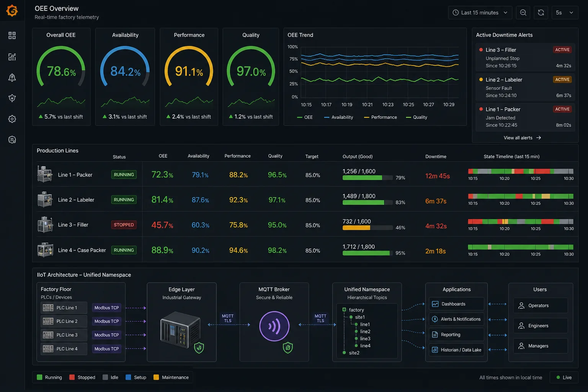Image resolution: width=588 pixels, height=392 pixels.
Task: Open the Line 3 – Filler downtime alert
Action: coord(525,57)
